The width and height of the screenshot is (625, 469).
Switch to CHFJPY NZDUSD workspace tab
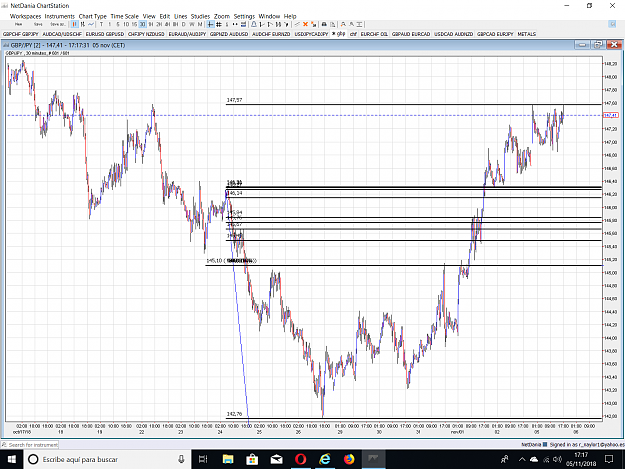pyautogui.click(x=146, y=34)
